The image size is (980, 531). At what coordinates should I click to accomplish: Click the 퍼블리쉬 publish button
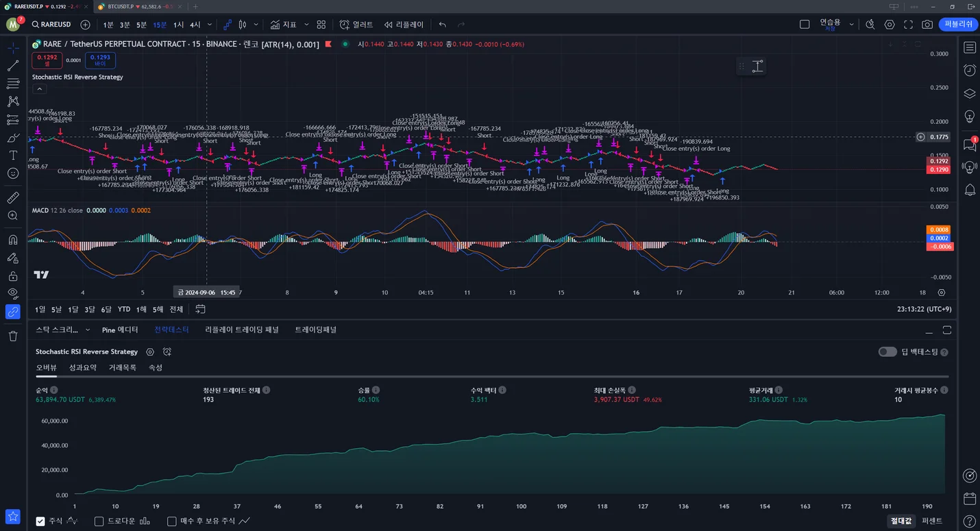[x=959, y=24]
